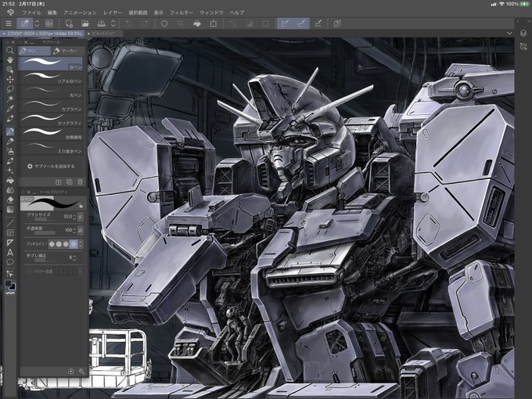
Task: Open the フィルター (Filter) menu
Action: click(182, 13)
